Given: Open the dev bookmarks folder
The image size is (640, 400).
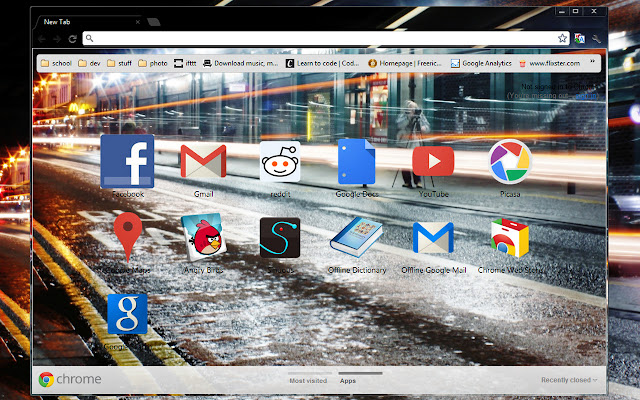Looking at the screenshot, I should click(89, 63).
